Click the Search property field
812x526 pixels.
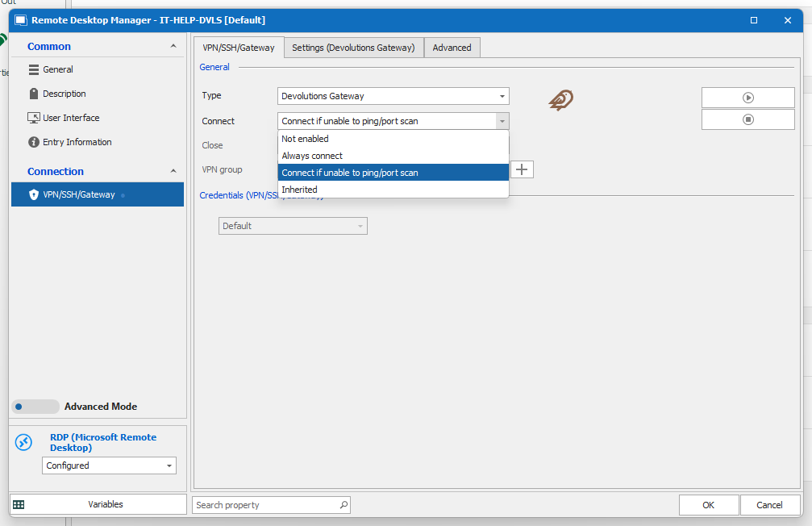click(x=264, y=505)
